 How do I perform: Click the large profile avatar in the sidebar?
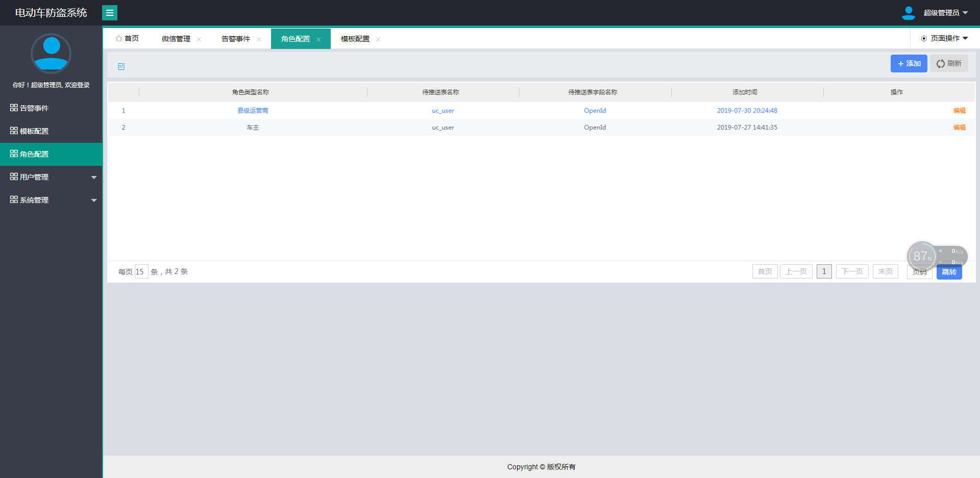pyautogui.click(x=51, y=54)
